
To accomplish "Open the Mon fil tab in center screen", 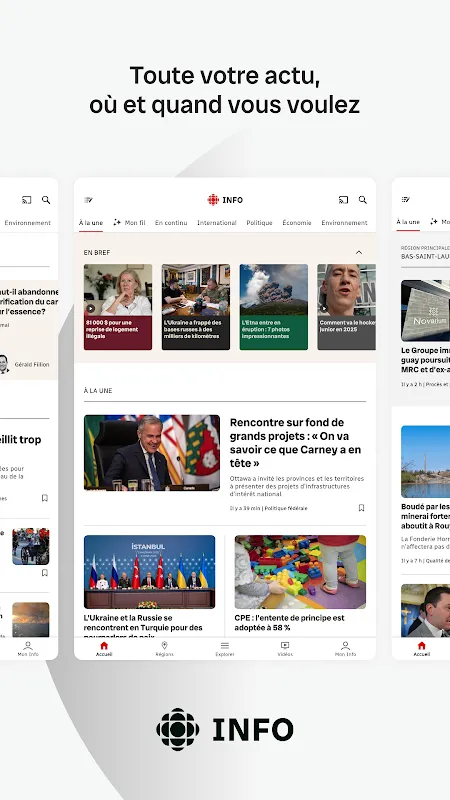I will (x=130, y=223).
